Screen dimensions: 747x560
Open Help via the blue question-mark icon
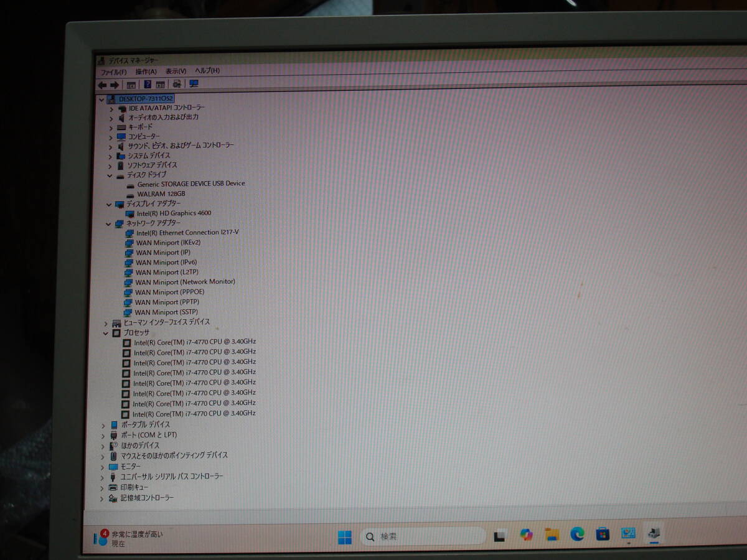click(148, 85)
